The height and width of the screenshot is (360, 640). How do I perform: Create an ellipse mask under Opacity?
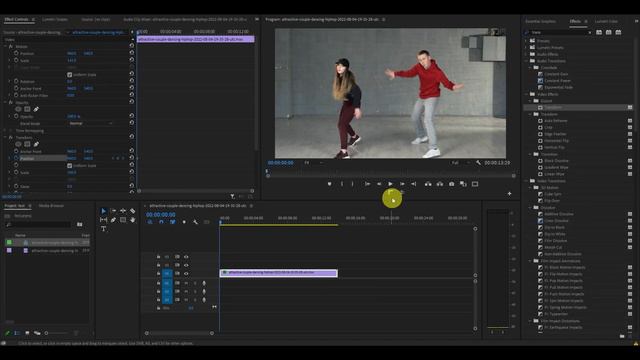click(18, 109)
